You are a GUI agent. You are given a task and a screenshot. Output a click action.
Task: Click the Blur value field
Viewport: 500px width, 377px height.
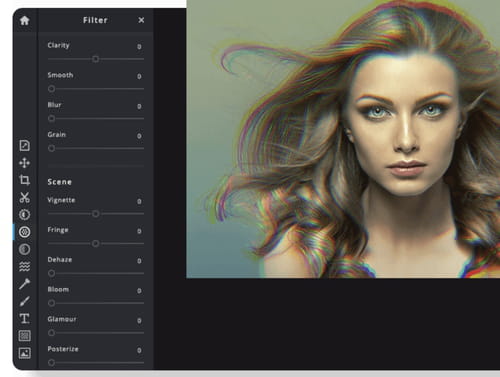139,106
